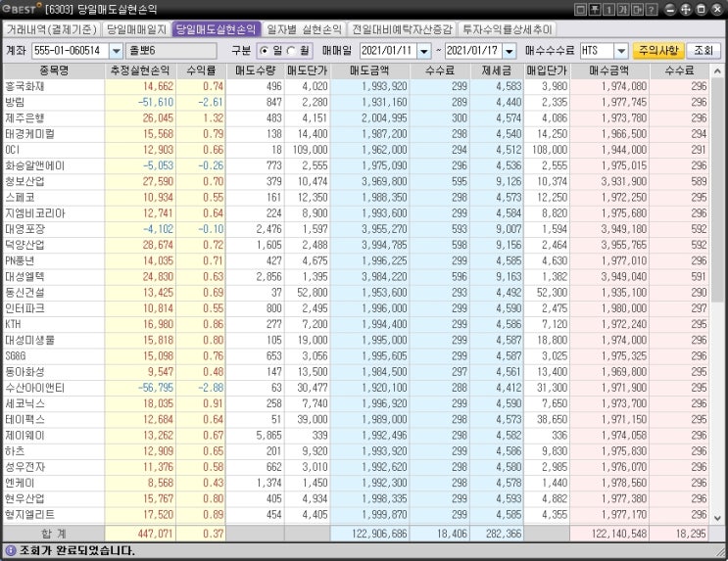Image resolution: width=728 pixels, height=561 pixels.
Task: Click the end date field 2021/01/17
Action: point(473,51)
